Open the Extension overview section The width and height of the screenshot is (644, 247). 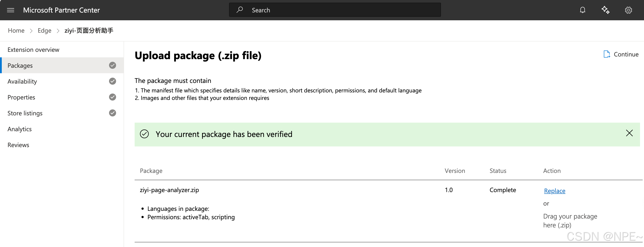pyautogui.click(x=33, y=50)
